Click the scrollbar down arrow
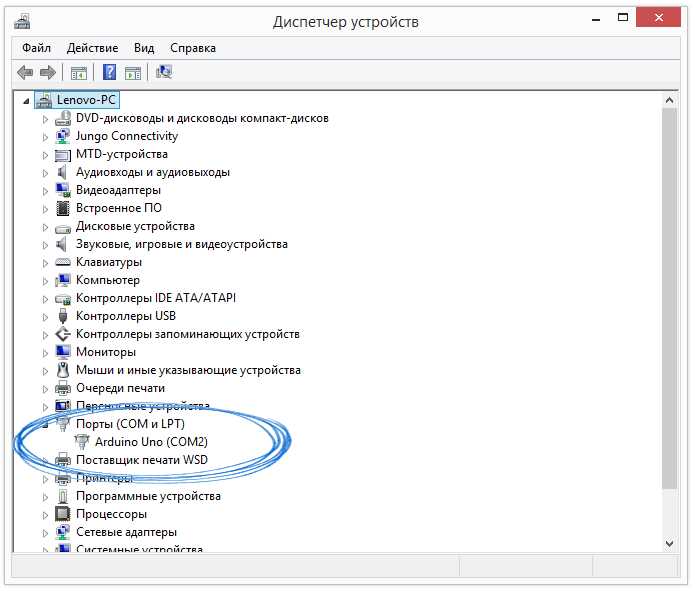 [669, 543]
